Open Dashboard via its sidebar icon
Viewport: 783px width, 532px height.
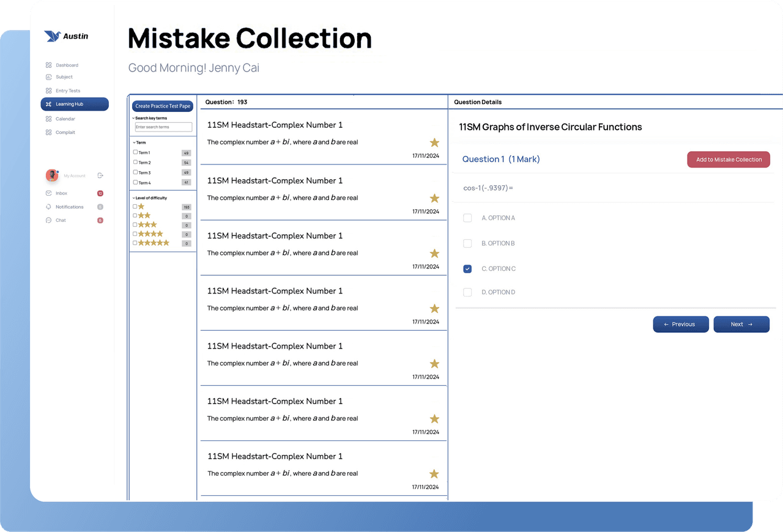pos(48,65)
